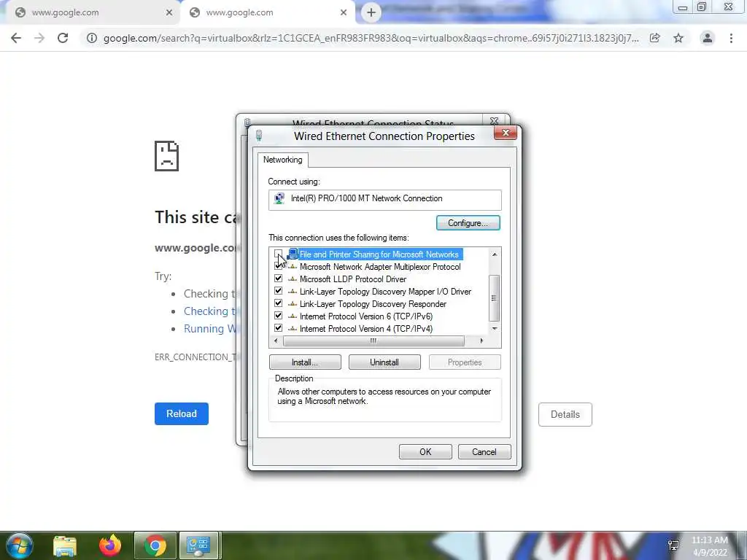The width and height of the screenshot is (747, 560).
Task: Switch to Chrome on the taskbar
Action: point(155,545)
